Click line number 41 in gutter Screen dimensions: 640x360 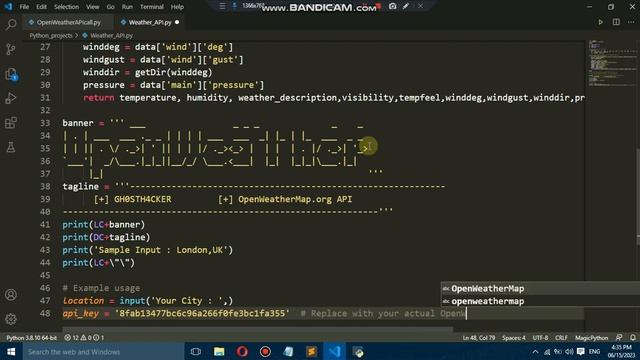pos(45,224)
